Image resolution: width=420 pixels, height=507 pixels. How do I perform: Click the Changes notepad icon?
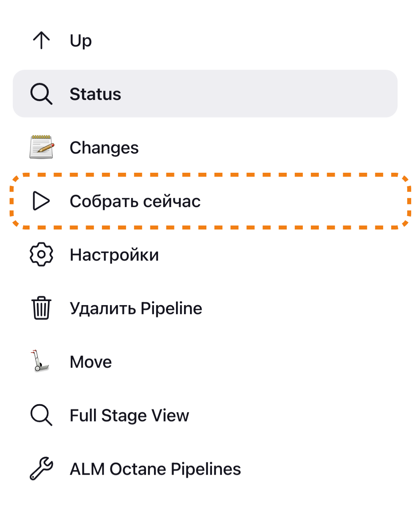[x=42, y=147]
